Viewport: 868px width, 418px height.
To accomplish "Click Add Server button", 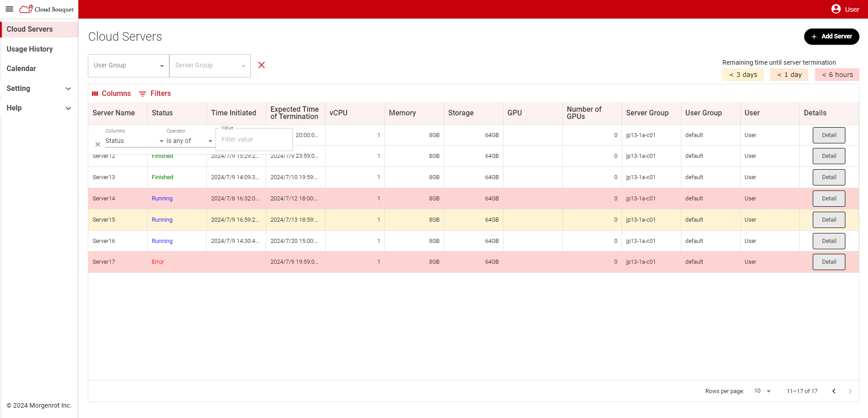I will 831,36.
